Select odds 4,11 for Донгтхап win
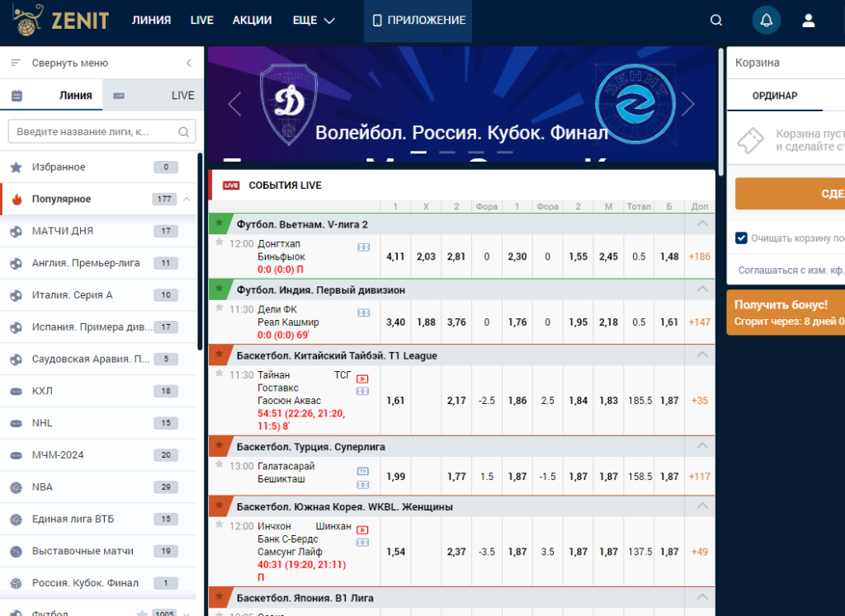The image size is (845, 616). (395, 256)
